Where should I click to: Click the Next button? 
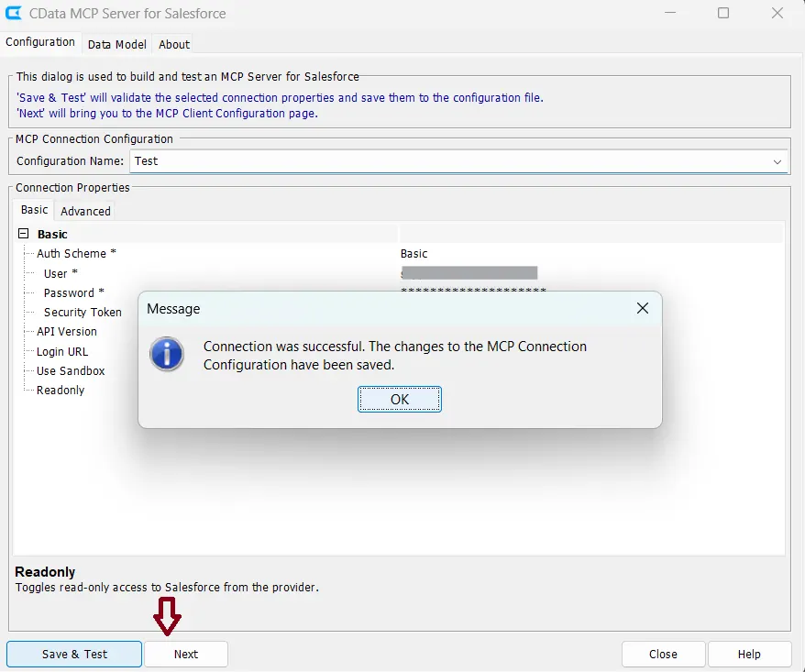point(186,654)
